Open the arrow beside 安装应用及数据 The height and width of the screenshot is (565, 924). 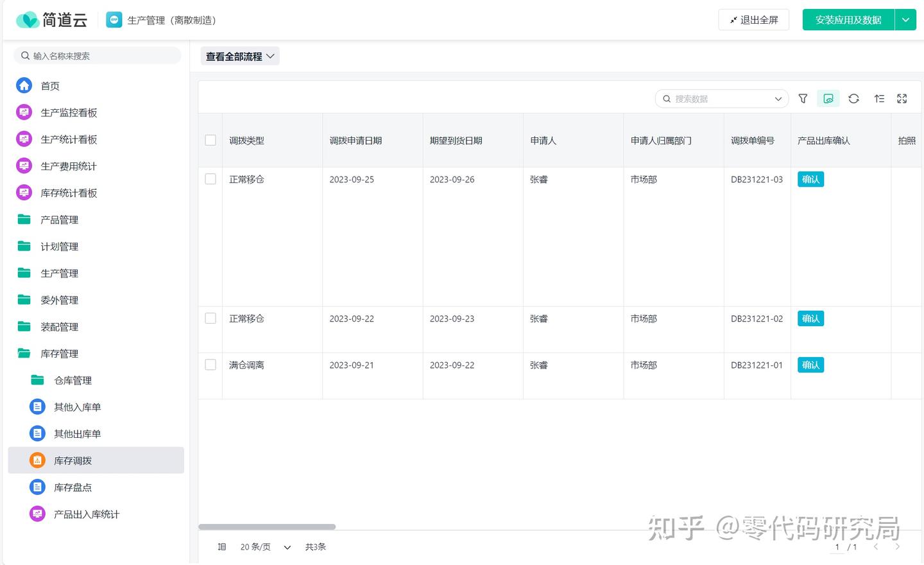[x=905, y=20]
